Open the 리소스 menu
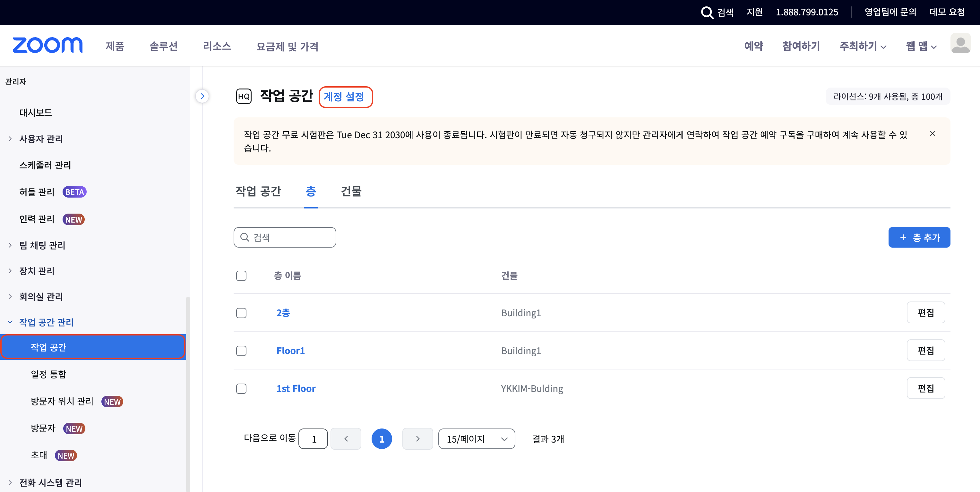The height and width of the screenshot is (492, 980). pyautogui.click(x=217, y=46)
